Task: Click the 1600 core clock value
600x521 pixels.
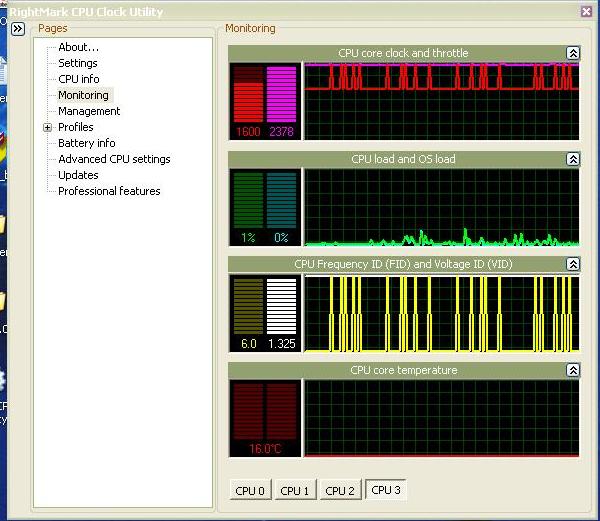Action: point(248,132)
